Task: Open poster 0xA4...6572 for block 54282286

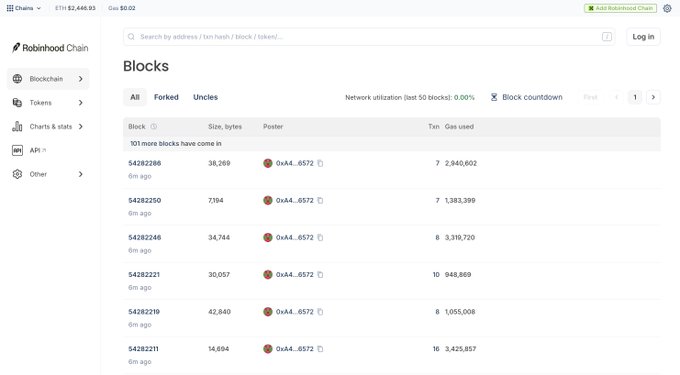Action: [294, 163]
